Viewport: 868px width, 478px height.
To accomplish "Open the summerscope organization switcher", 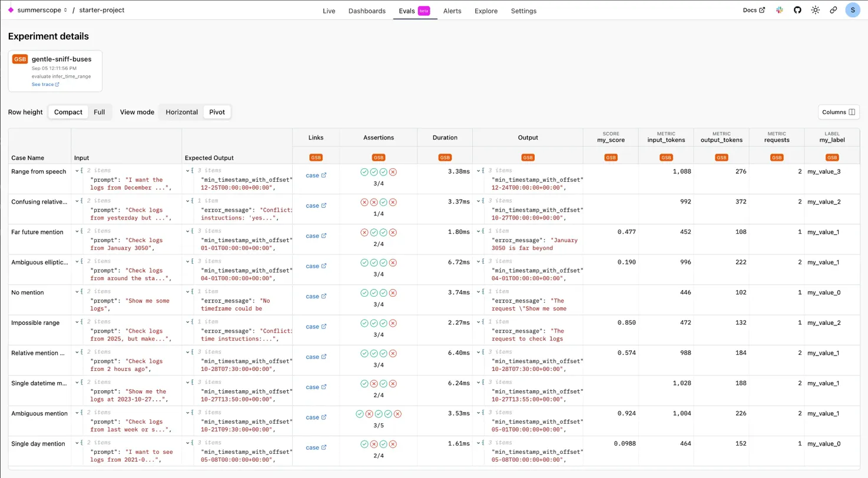I will 42,10.
